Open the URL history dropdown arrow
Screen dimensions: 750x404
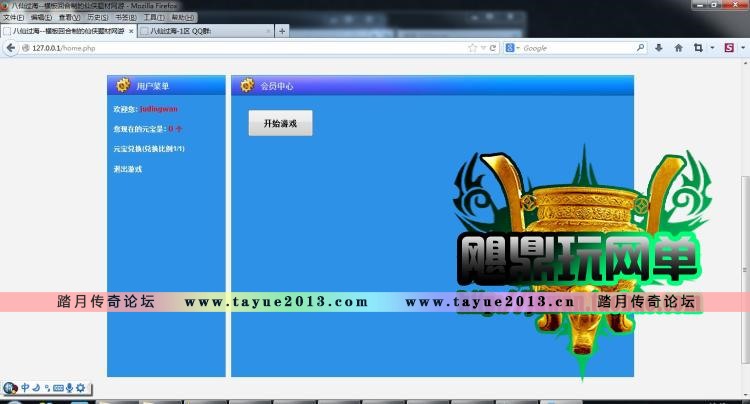pyautogui.click(x=483, y=48)
